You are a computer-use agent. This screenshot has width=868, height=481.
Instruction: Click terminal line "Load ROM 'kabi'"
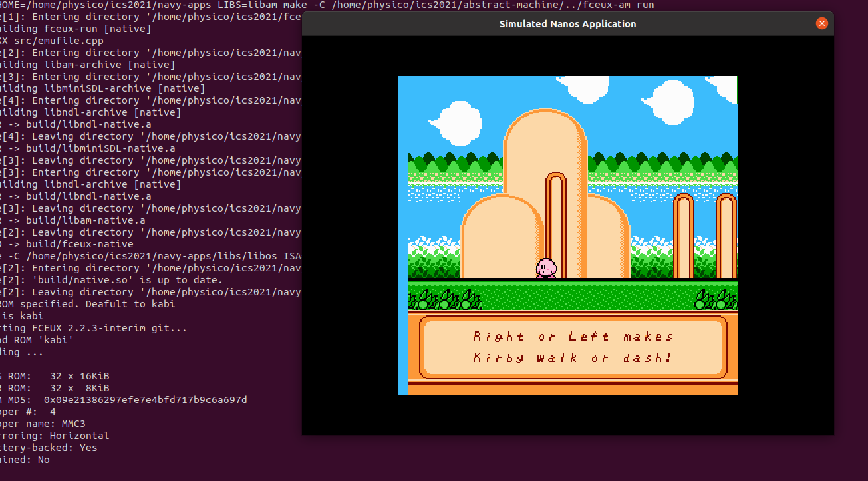37,340
